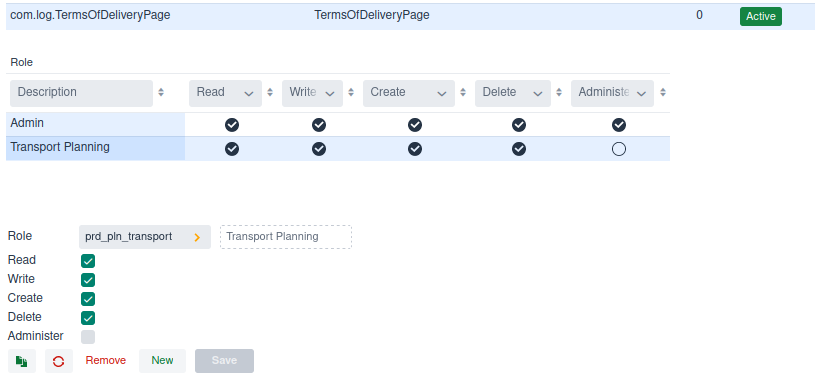The width and height of the screenshot is (840, 384).
Task: Open the Administer filter dropdown
Action: pyautogui.click(x=612, y=93)
